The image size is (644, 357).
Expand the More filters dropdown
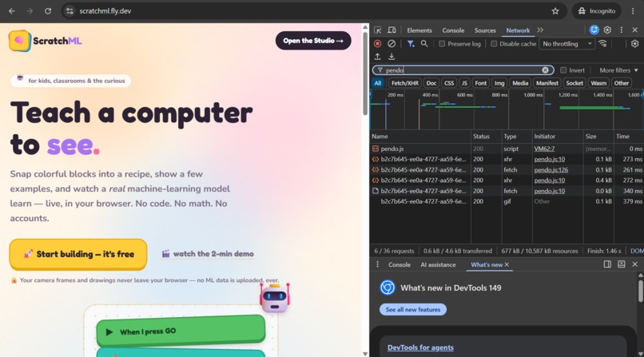pos(618,70)
